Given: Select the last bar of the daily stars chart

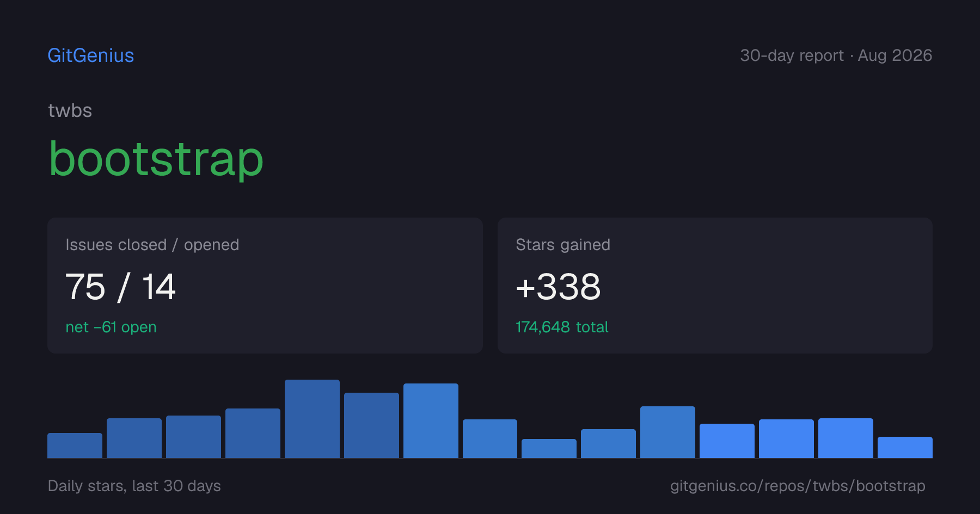Looking at the screenshot, I should click(905, 447).
